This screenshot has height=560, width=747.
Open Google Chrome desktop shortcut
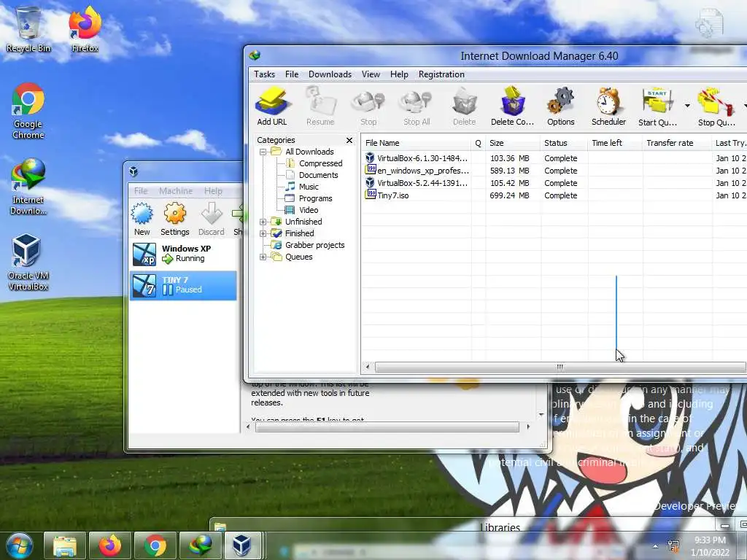click(28, 112)
